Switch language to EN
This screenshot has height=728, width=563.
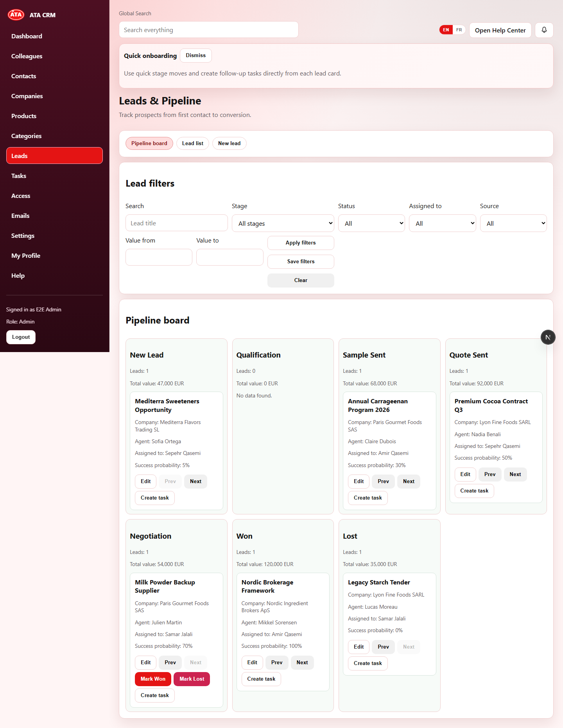click(446, 30)
